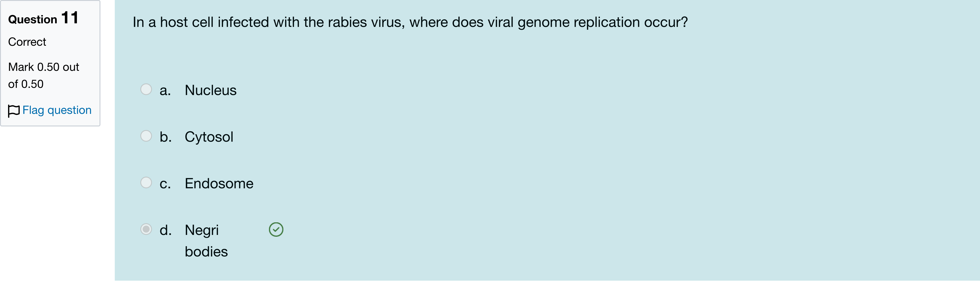Click the green correct-answer checkmark icon
This screenshot has height=295, width=980.
[x=276, y=230]
